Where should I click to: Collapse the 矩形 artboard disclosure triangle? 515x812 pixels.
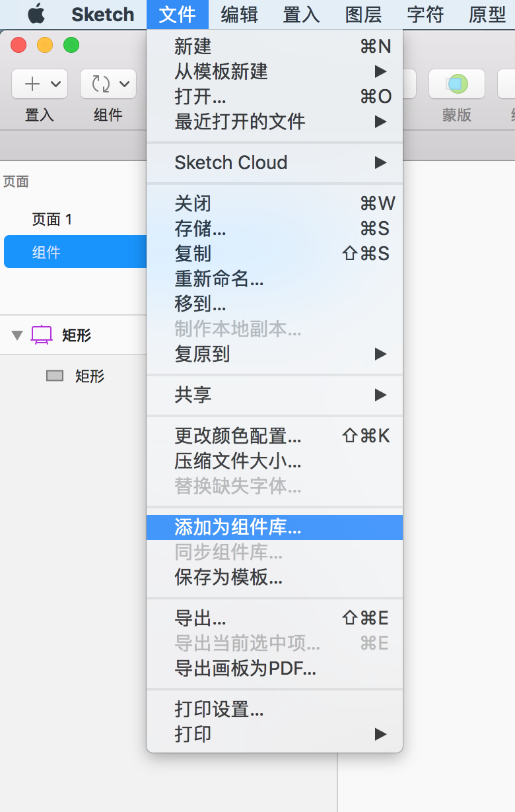pos(17,335)
